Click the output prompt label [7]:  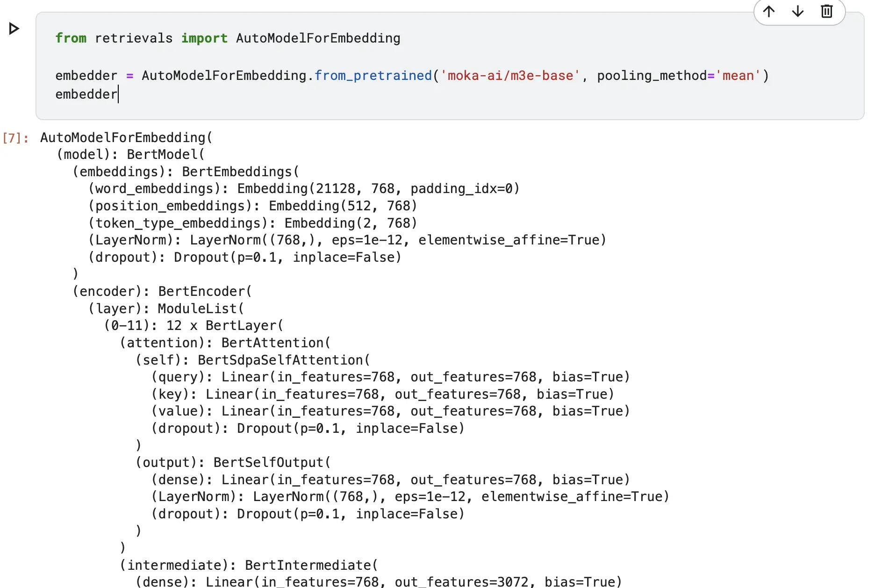15,138
